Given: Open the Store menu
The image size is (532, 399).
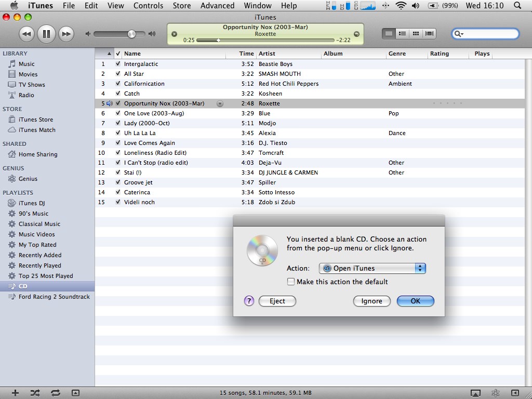Looking at the screenshot, I should tap(182, 6).
